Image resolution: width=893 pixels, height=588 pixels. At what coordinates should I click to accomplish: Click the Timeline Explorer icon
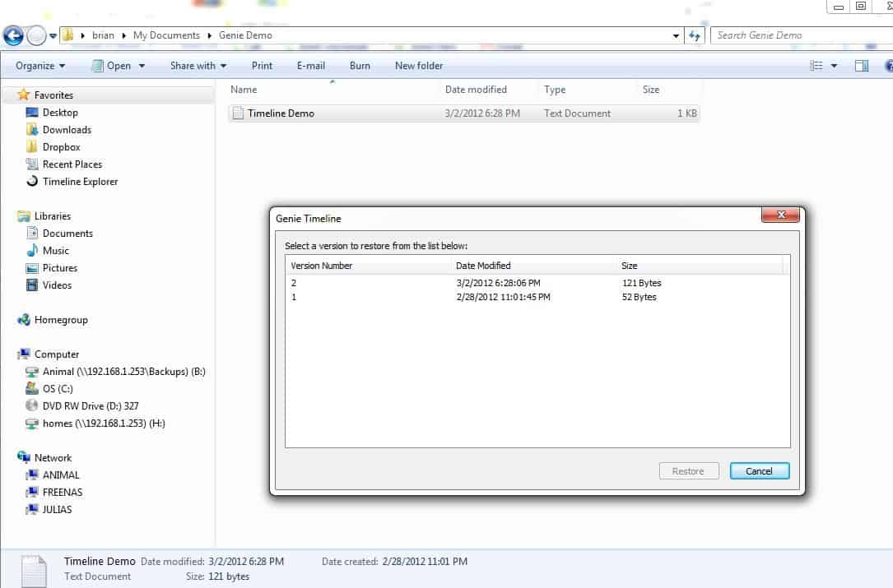tap(32, 181)
